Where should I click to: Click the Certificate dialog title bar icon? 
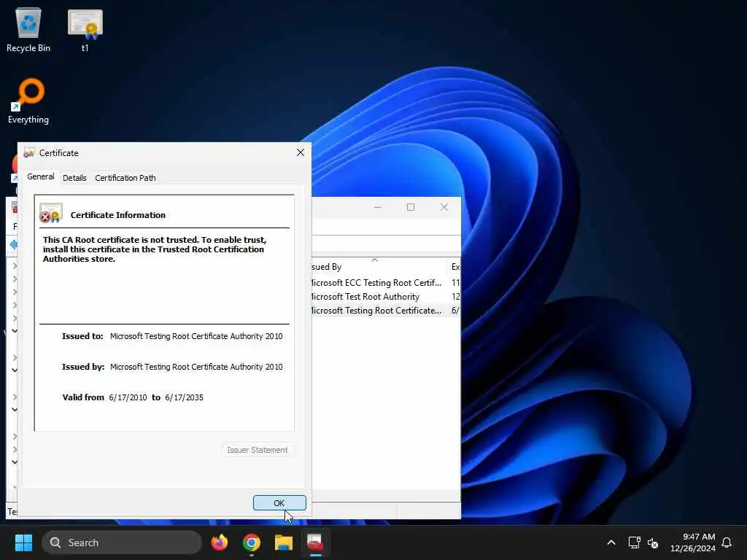coord(29,152)
